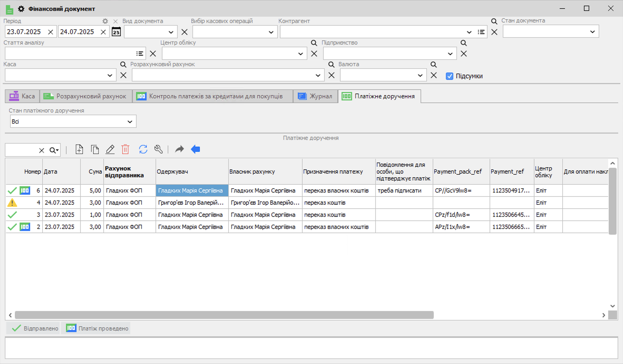Click the copy document icon

click(x=95, y=149)
